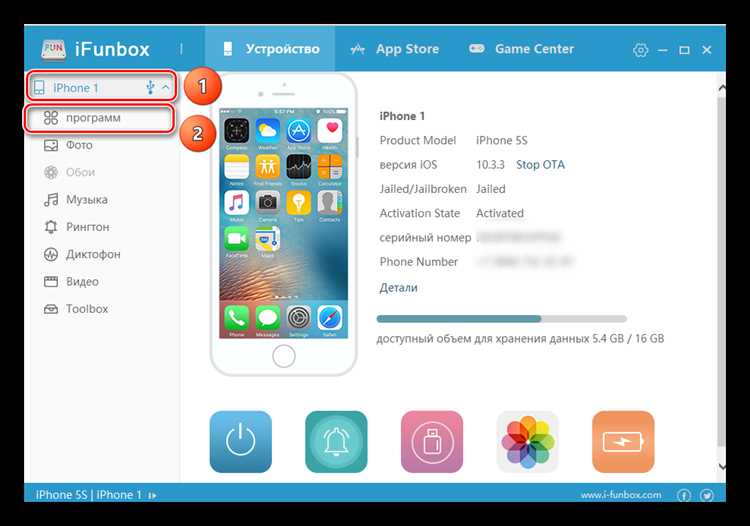
Task: Click the iPhone 5S | iPhone 1 status text
Action: coord(89,495)
